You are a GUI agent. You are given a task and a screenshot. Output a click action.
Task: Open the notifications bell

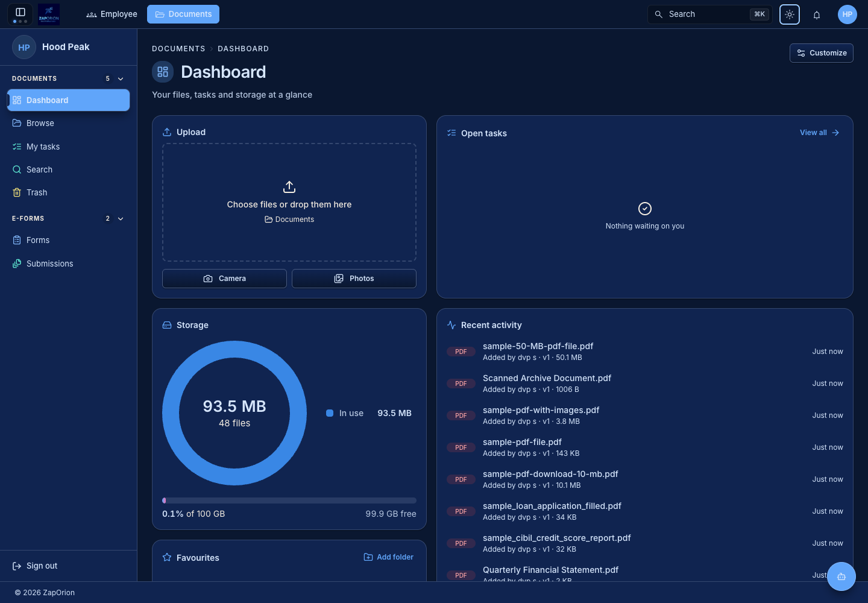point(817,14)
